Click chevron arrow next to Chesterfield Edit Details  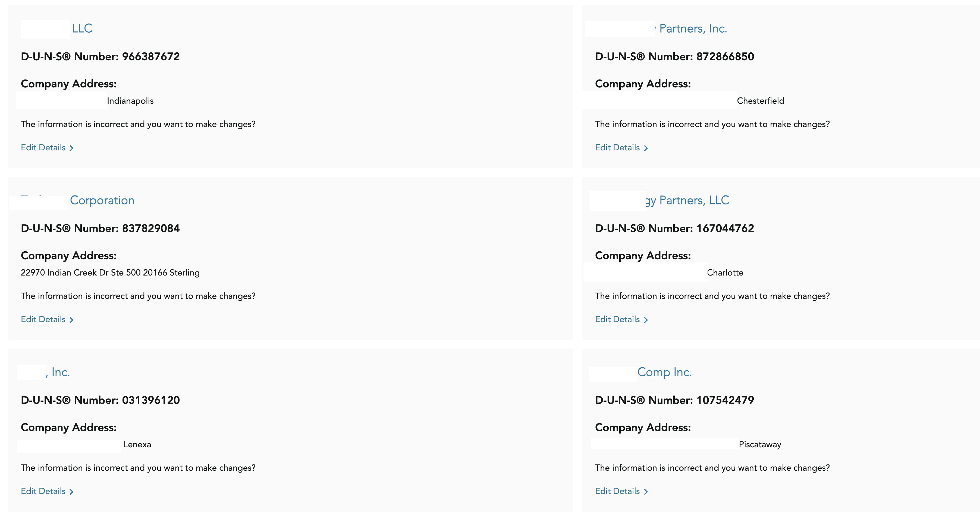click(646, 148)
